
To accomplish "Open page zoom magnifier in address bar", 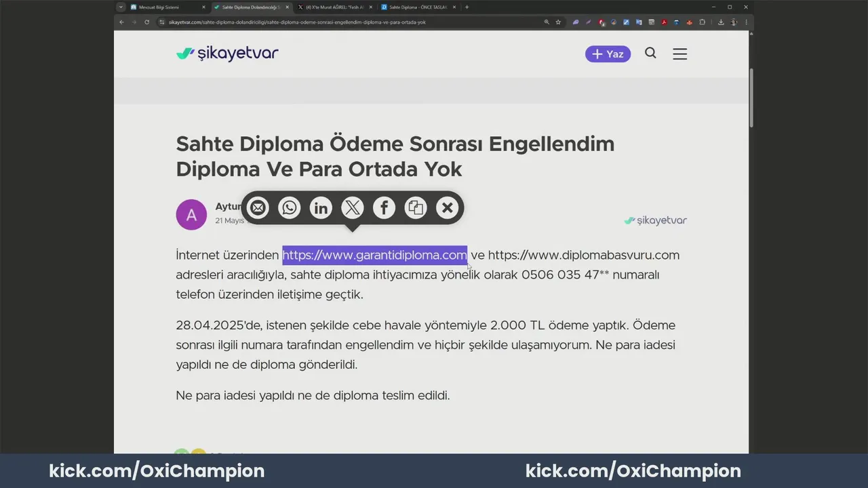I will click(x=547, y=22).
